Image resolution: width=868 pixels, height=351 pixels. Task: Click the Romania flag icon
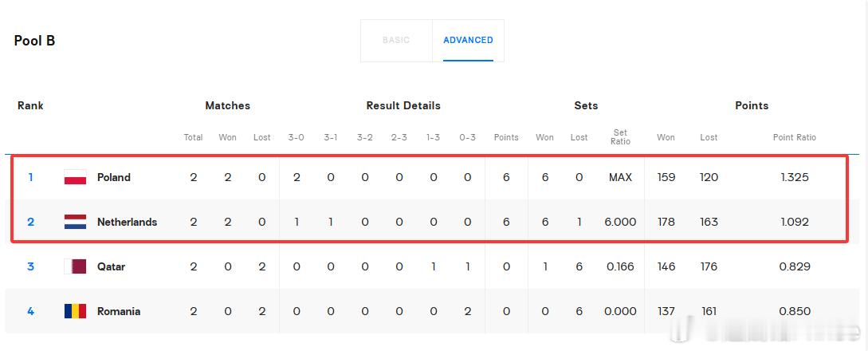[75, 311]
